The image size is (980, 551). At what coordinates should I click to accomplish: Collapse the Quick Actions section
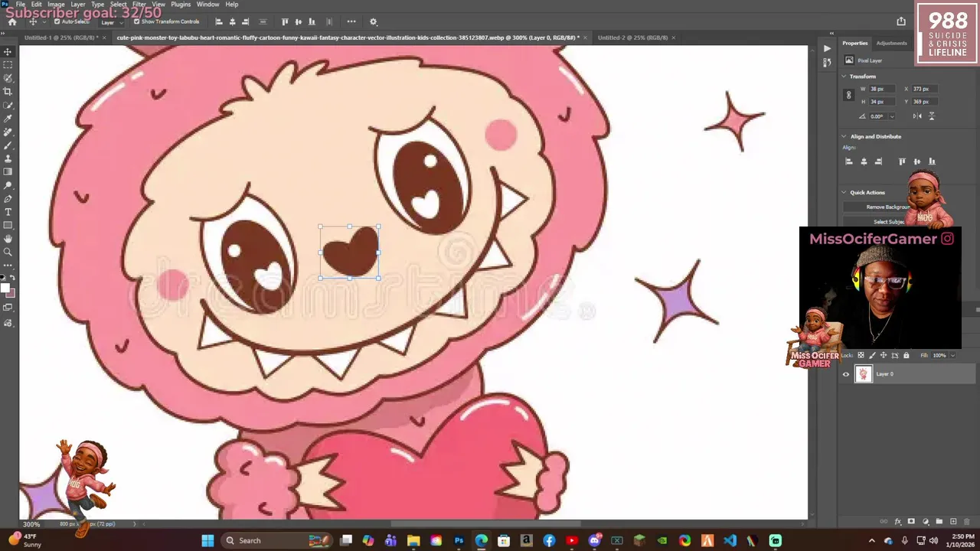coord(844,193)
